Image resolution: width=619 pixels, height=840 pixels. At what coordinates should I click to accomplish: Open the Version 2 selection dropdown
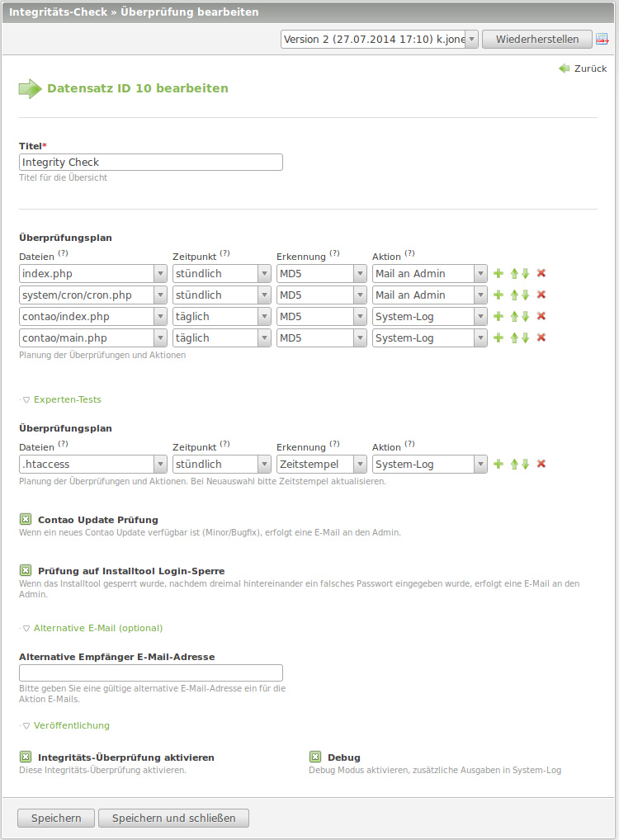(379, 40)
